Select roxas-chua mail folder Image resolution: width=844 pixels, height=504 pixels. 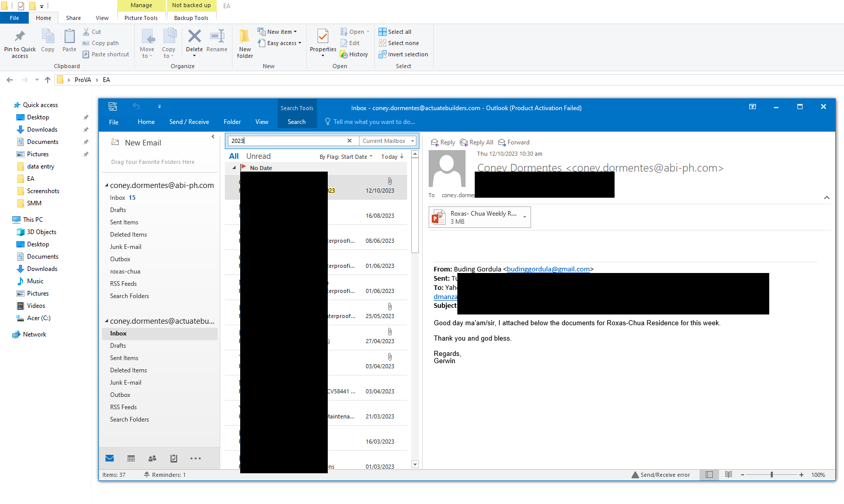[125, 271]
